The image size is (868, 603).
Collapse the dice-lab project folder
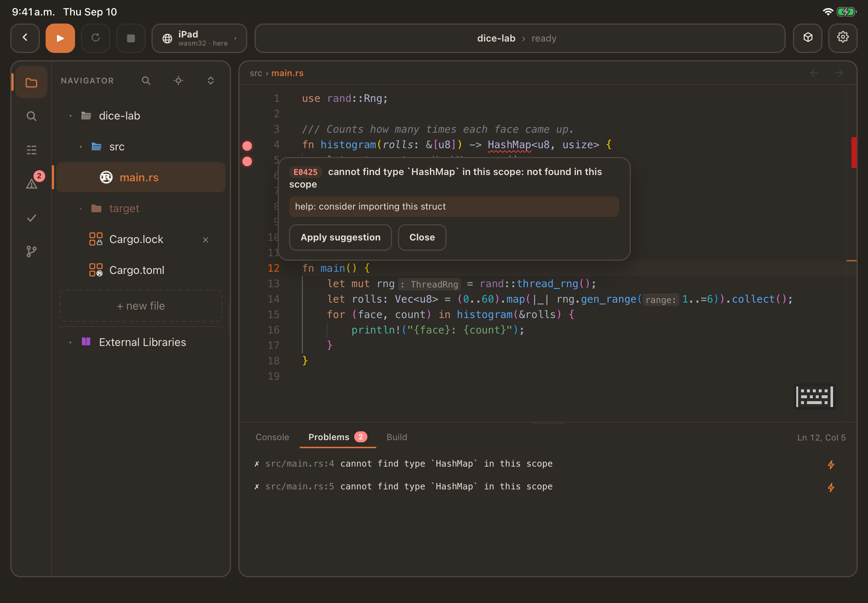(x=70, y=116)
